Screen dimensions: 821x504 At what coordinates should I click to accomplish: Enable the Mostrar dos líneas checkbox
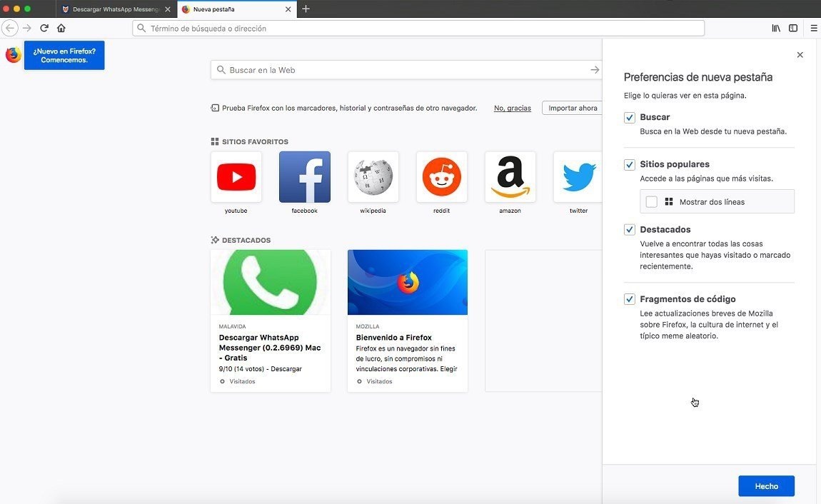click(x=651, y=201)
